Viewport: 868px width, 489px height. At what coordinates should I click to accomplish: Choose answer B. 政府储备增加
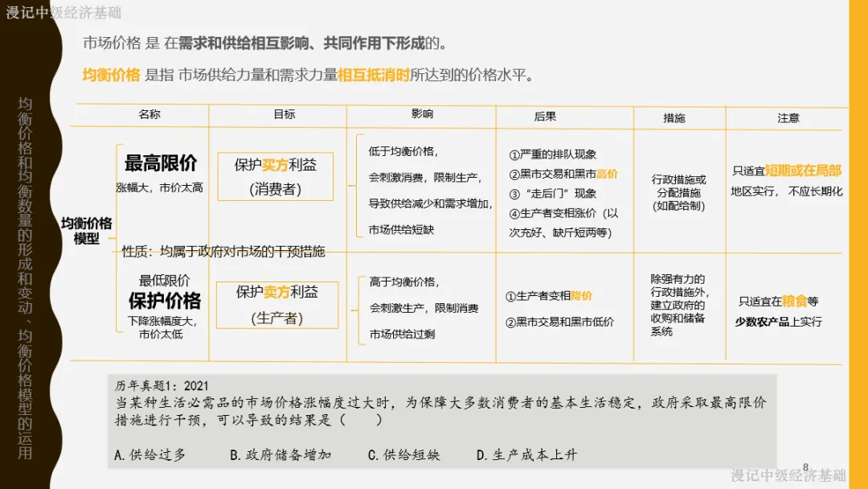(280, 455)
